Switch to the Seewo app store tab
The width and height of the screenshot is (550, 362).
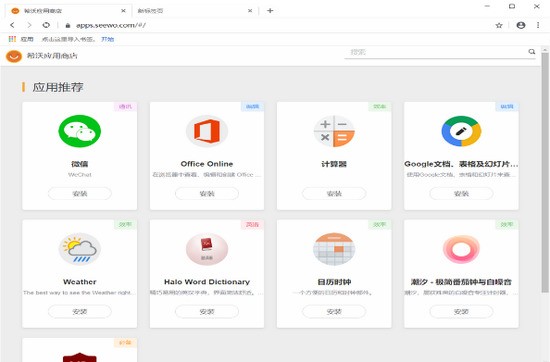[68, 11]
